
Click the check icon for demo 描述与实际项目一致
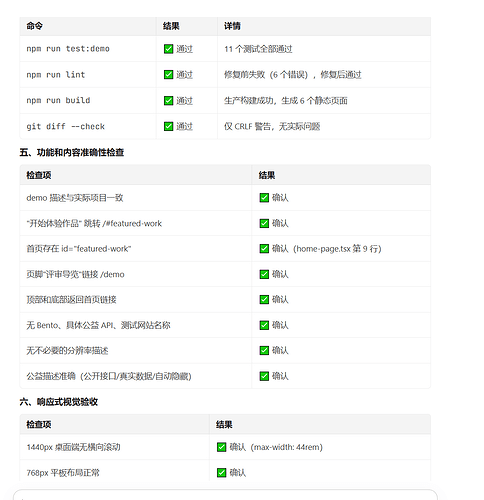click(x=264, y=198)
